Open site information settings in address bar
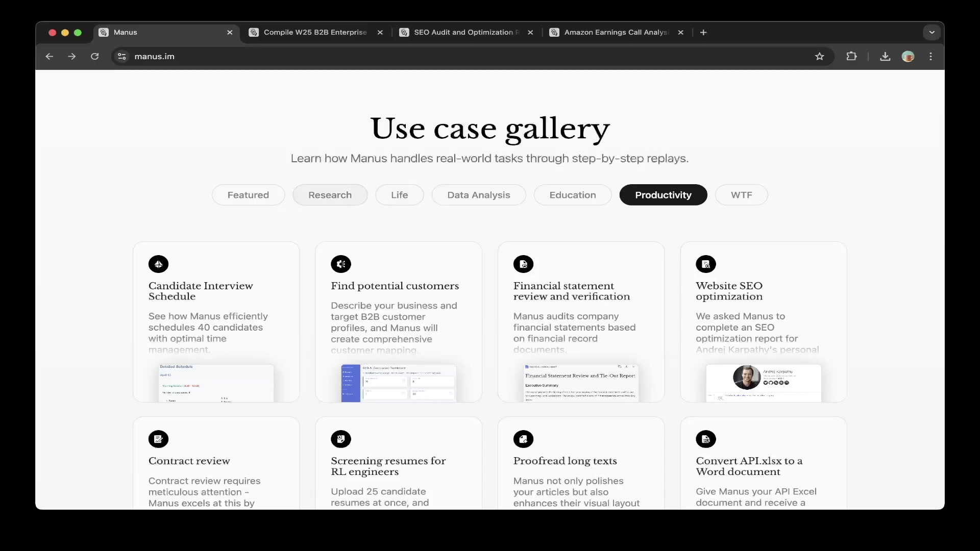The height and width of the screenshot is (551, 980). pos(121,56)
